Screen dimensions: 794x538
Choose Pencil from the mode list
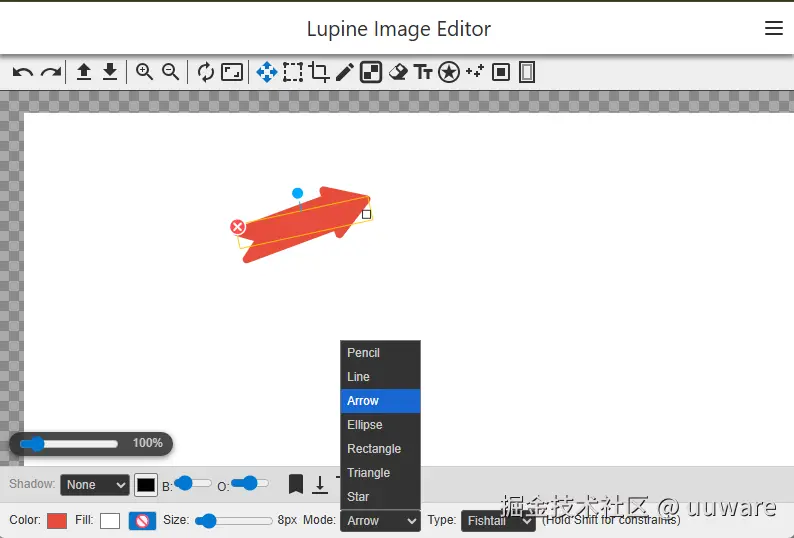click(x=380, y=353)
